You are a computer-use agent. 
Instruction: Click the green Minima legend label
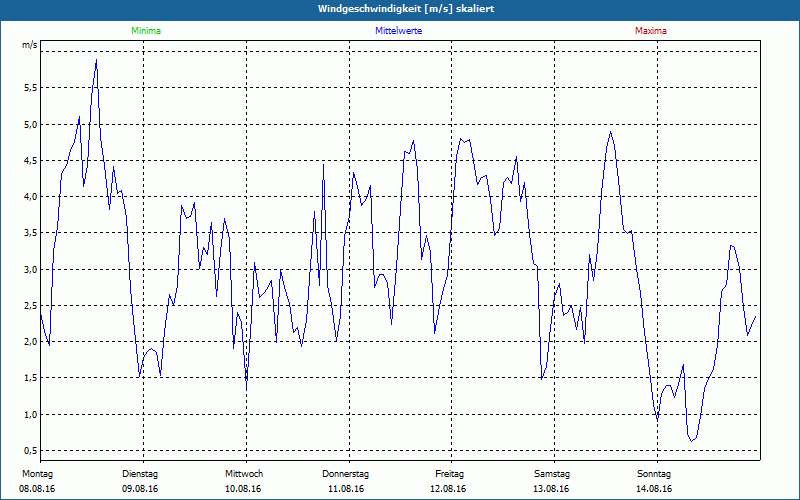(x=146, y=31)
